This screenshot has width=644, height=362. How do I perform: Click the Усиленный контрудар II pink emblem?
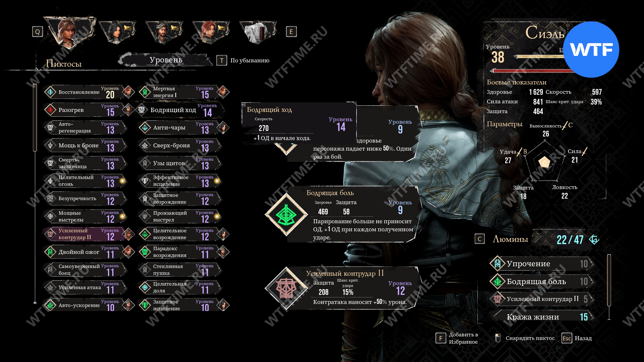(286, 288)
